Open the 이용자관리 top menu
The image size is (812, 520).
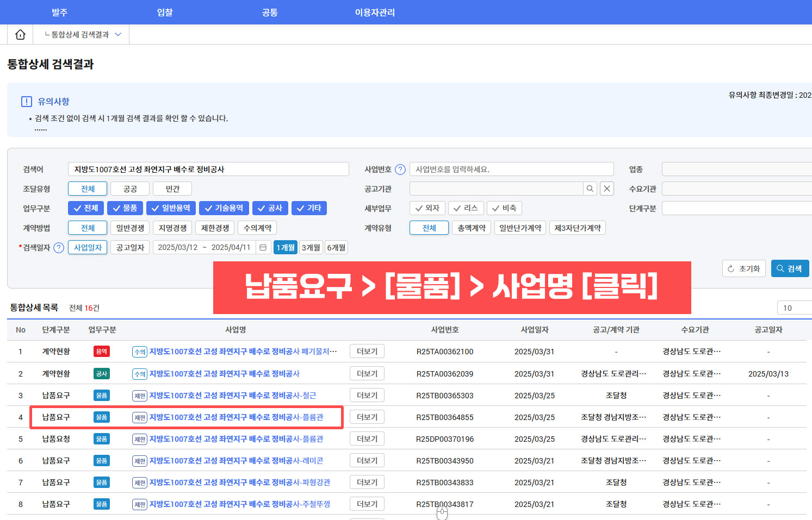click(x=375, y=12)
